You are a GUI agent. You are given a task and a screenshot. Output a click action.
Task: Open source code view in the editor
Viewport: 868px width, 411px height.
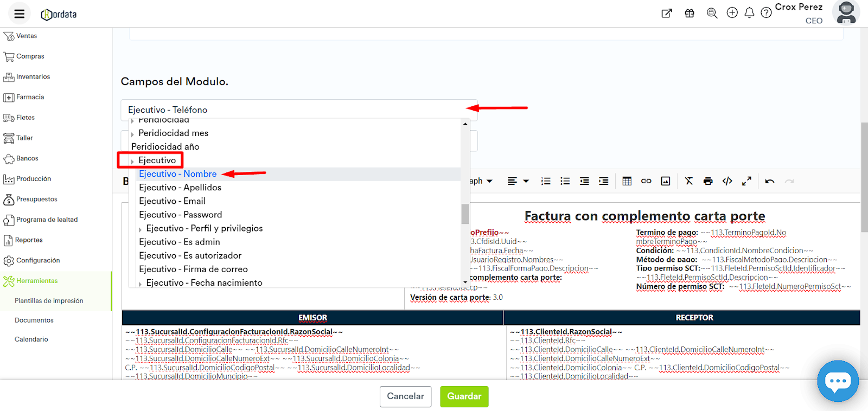coord(727,181)
